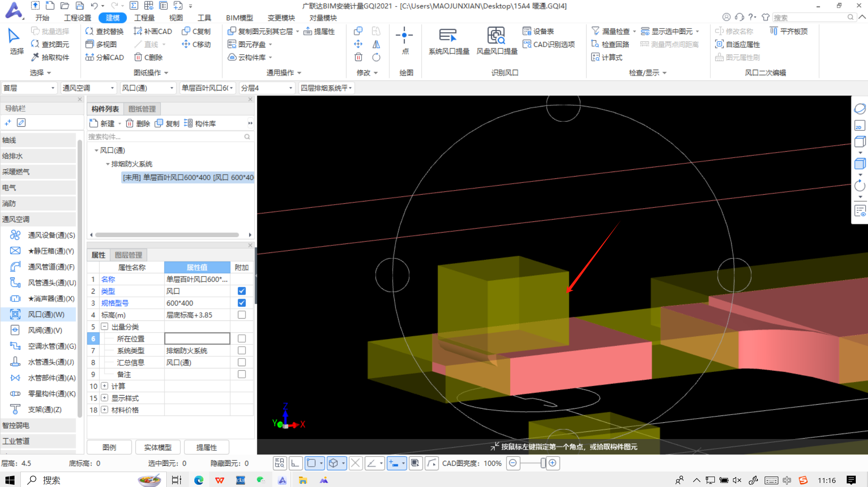868x487 pixels.
Task: Select 通风管道(通)(F) in navigation
Action: click(43, 267)
